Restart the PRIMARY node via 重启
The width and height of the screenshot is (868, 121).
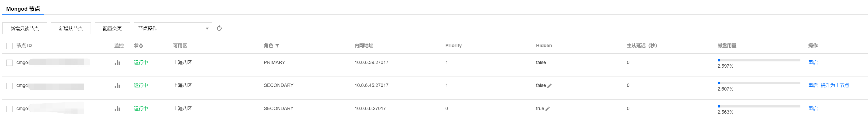point(813,62)
